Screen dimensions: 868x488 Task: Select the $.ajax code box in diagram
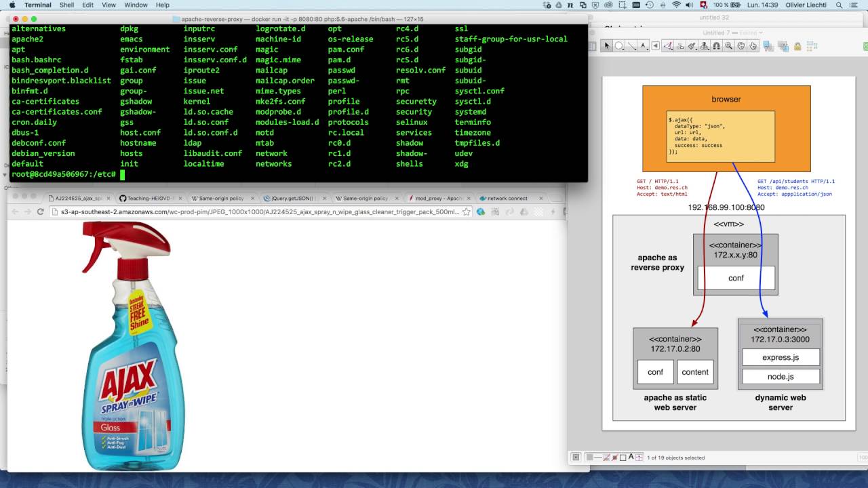coord(721,137)
